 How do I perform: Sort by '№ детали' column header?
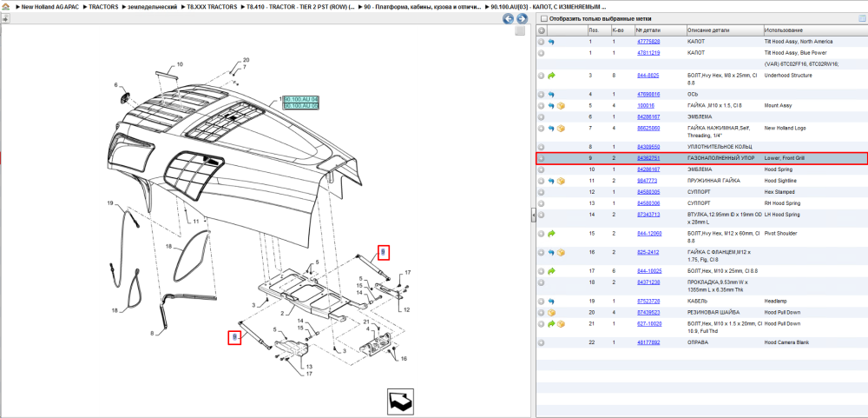pyautogui.click(x=660, y=30)
